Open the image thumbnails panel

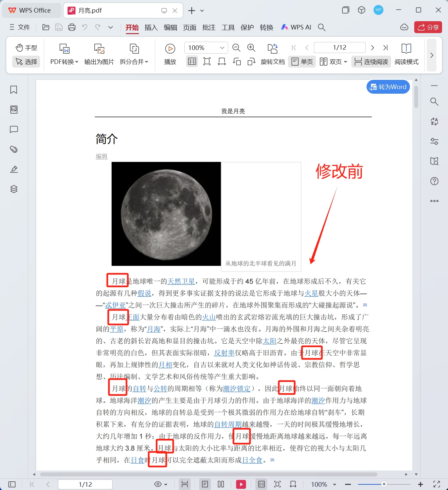click(x=14, y=109)
